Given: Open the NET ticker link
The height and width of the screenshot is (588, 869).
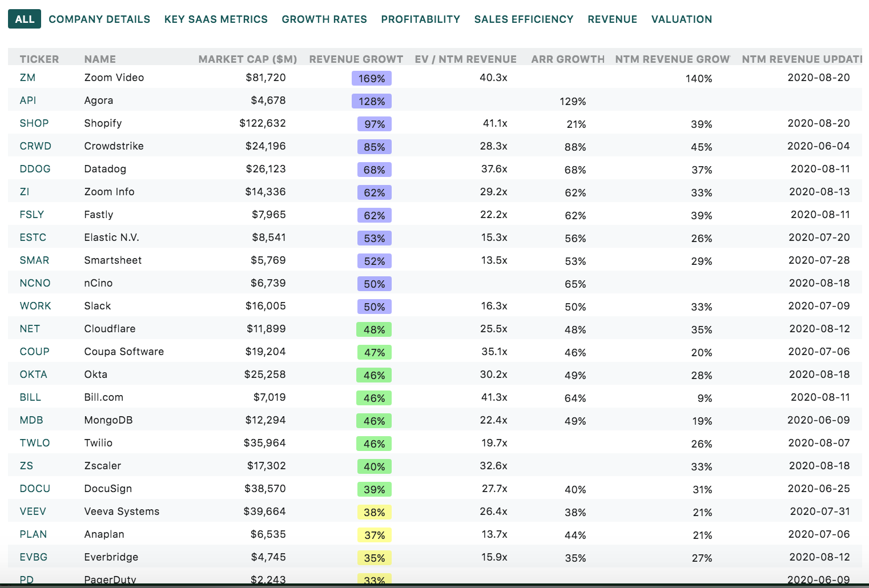Looking at the screenshot, I should click(30, 329).
